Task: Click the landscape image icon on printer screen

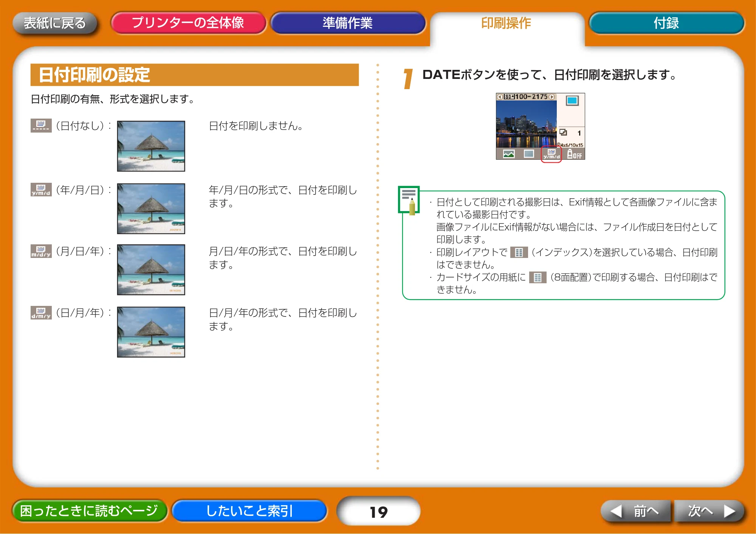Action: coord(509,154)
